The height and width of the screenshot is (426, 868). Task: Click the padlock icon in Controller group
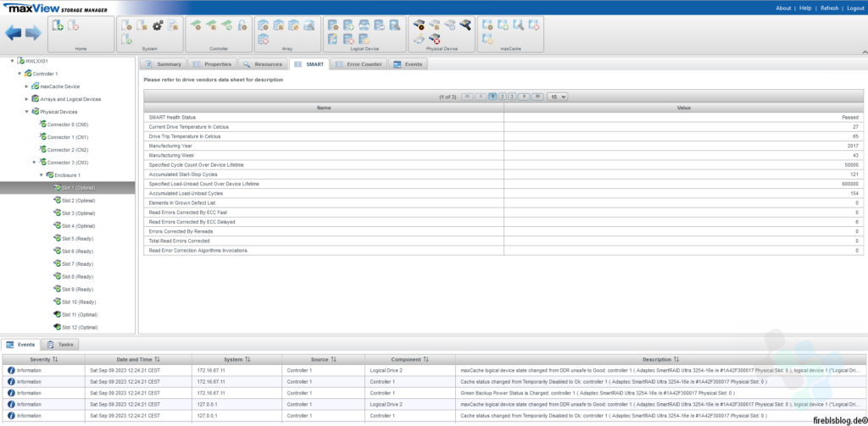point(242,25)
